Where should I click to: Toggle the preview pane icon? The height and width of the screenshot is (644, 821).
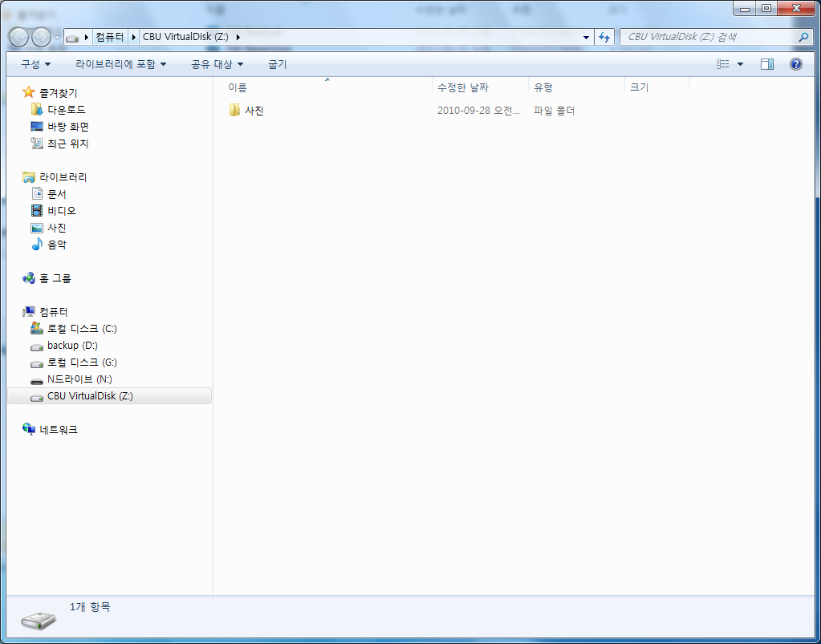767,64
